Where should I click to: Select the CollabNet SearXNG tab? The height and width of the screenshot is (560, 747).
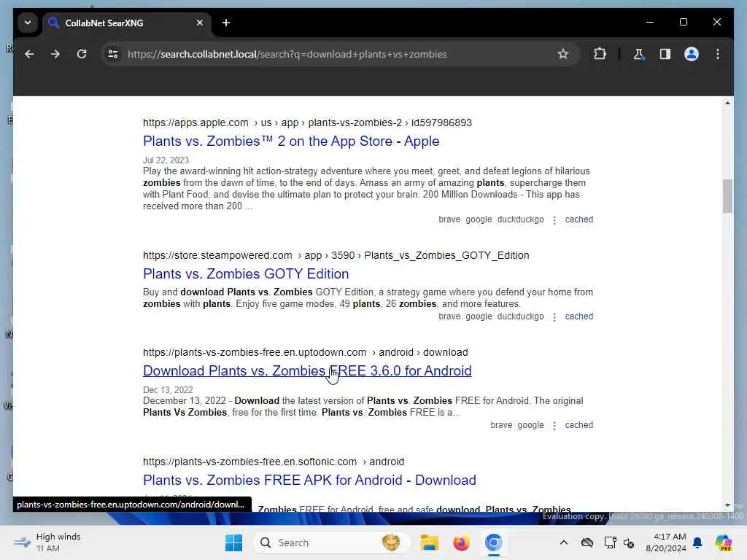[x=127, y=23]
